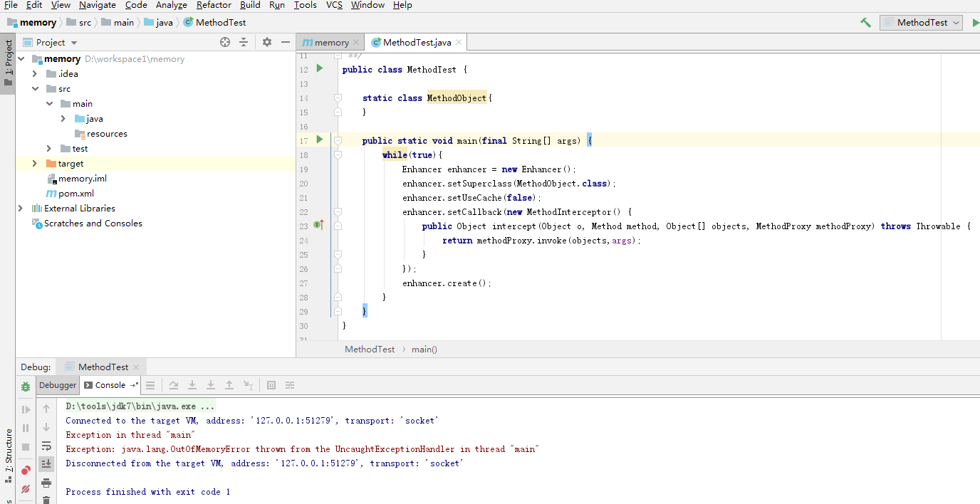The height and width of the screenshot is (504, 980).
Task: Expand the target folder in project tree
Action: [35, 164]
